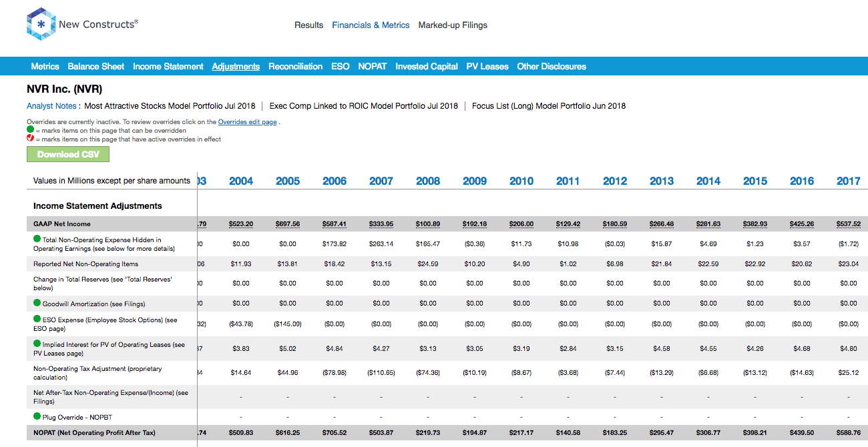
Task: Click the 2004 column header
Action: [241, 181]
